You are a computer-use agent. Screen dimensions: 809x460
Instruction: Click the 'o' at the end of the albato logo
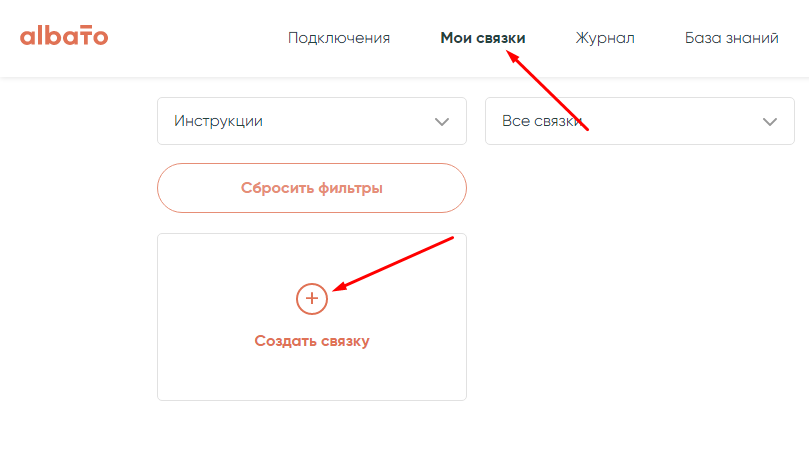100,38
